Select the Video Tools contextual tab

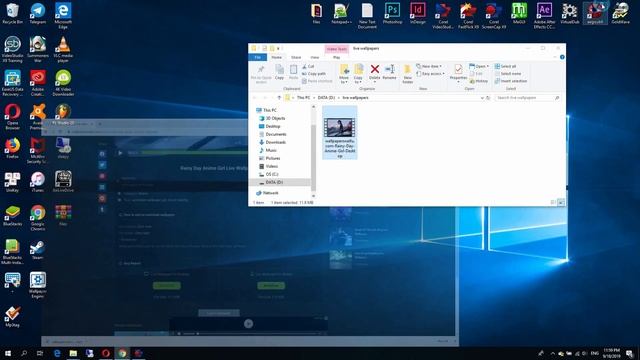tap(337, 49)
